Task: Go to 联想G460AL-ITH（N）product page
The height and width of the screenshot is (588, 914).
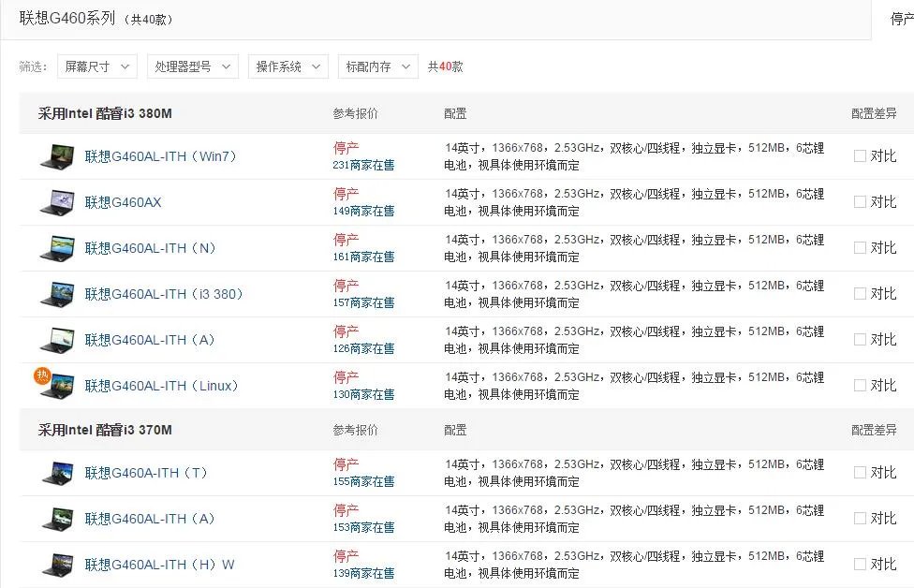Action: (x=151, y=248)
